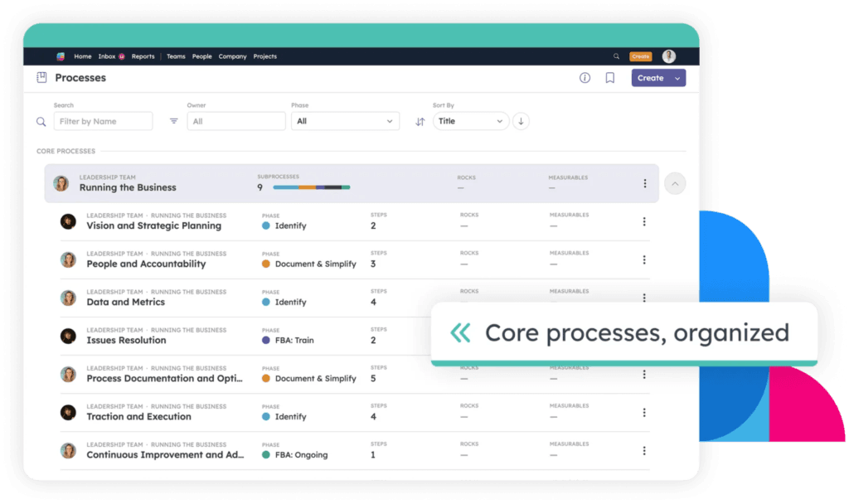Click the orange Create button in the navbar
This screenshot has width=849, height=504.
pyautogui.click(x=640, y=56)
